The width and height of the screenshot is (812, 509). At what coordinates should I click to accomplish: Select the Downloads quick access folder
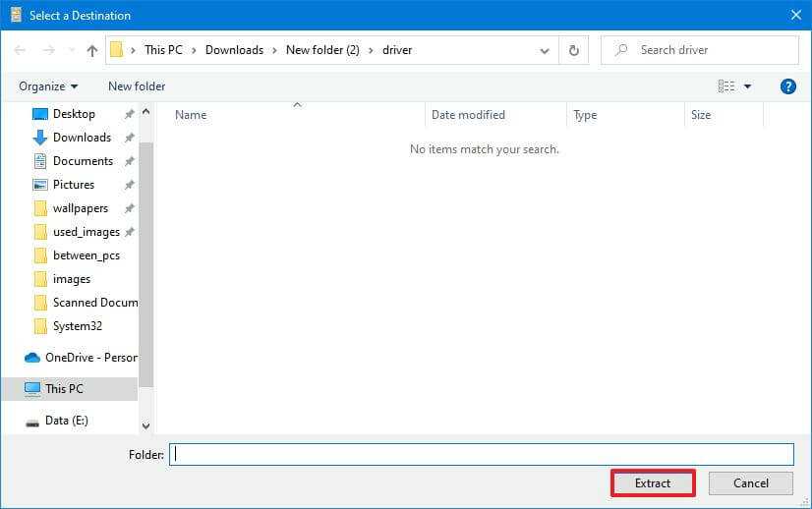tap(81, 138)
